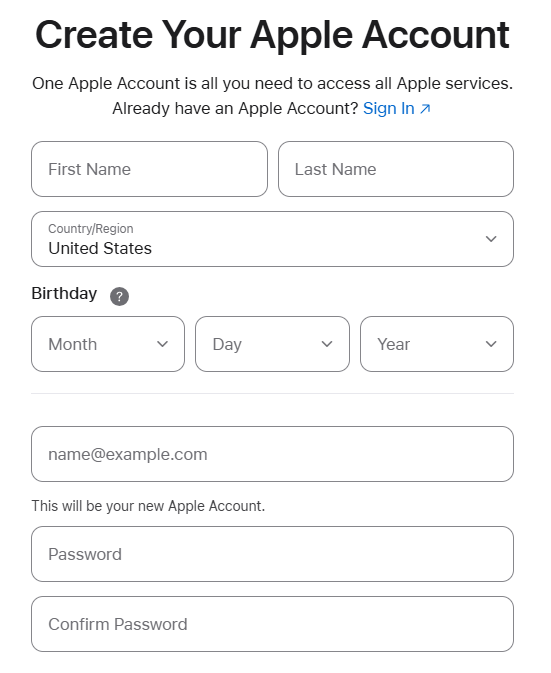This screenshot has width=551, height=673.
Task: Open the Day birthday dropdown
Action: click(x=272, y=344)
